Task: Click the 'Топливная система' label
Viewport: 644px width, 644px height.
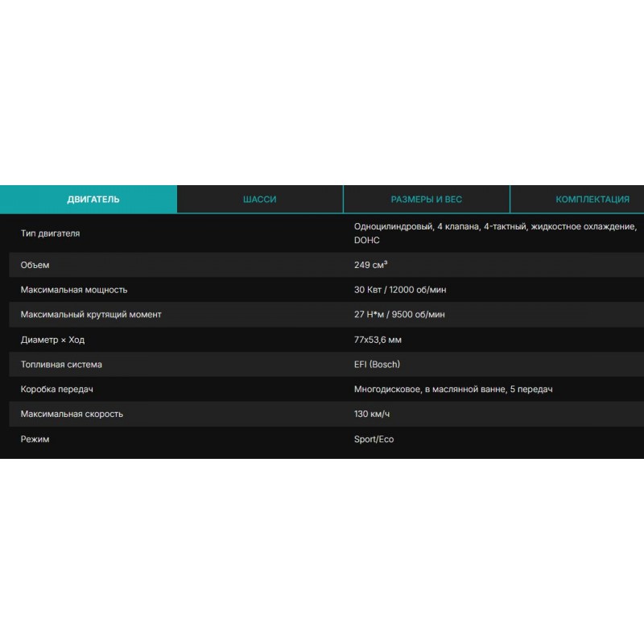Action: pos(61,365)
